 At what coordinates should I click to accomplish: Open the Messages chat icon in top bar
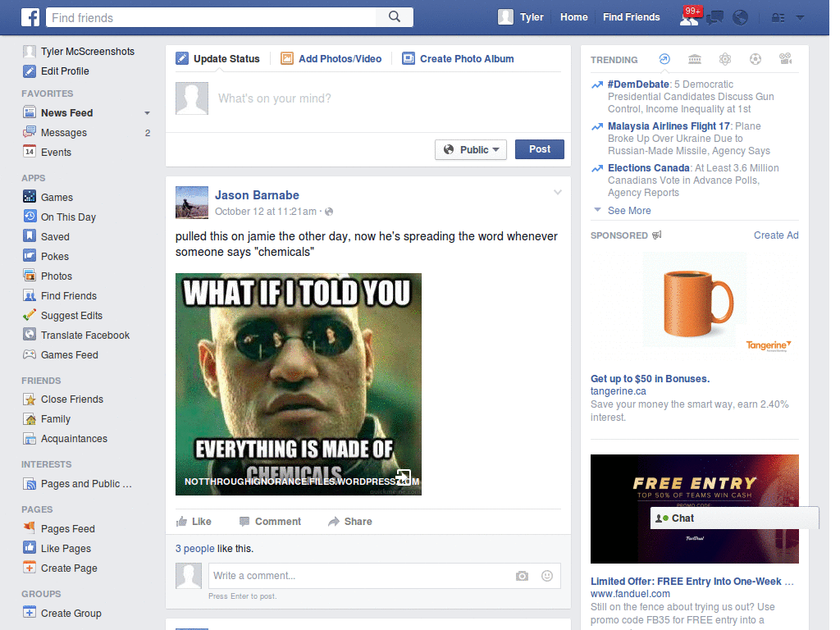click(714, 17)
